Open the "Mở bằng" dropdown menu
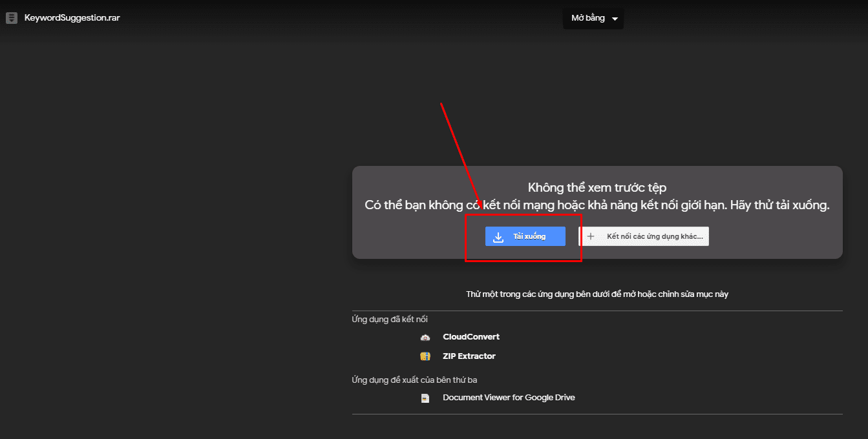 (x=593, y=18)
